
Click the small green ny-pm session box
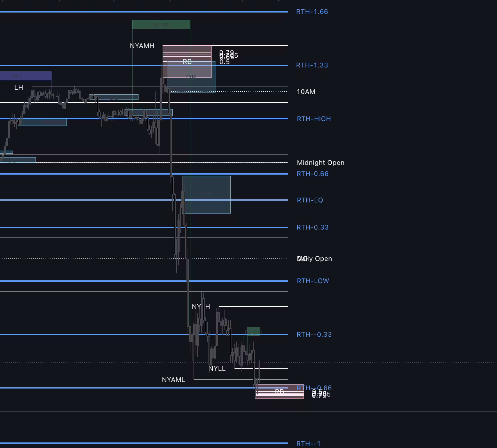[253, 331]
